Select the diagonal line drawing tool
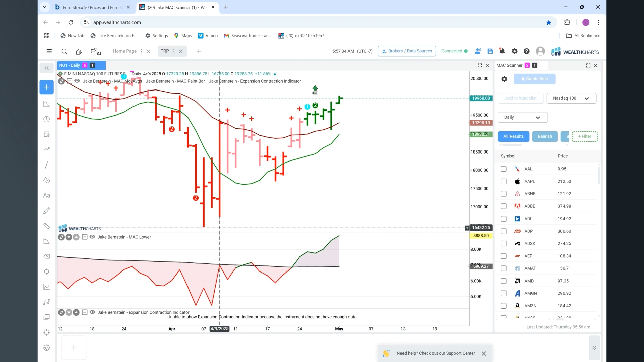This screenshot has width=644, height=362. coord(46,165)
